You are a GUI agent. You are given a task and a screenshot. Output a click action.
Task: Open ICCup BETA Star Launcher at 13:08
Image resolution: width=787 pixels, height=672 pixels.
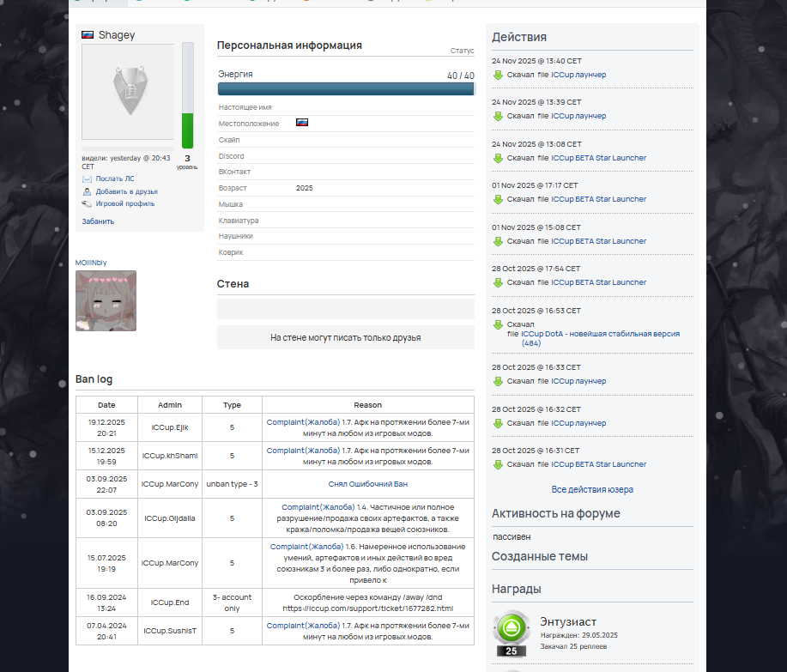[598, 158]
